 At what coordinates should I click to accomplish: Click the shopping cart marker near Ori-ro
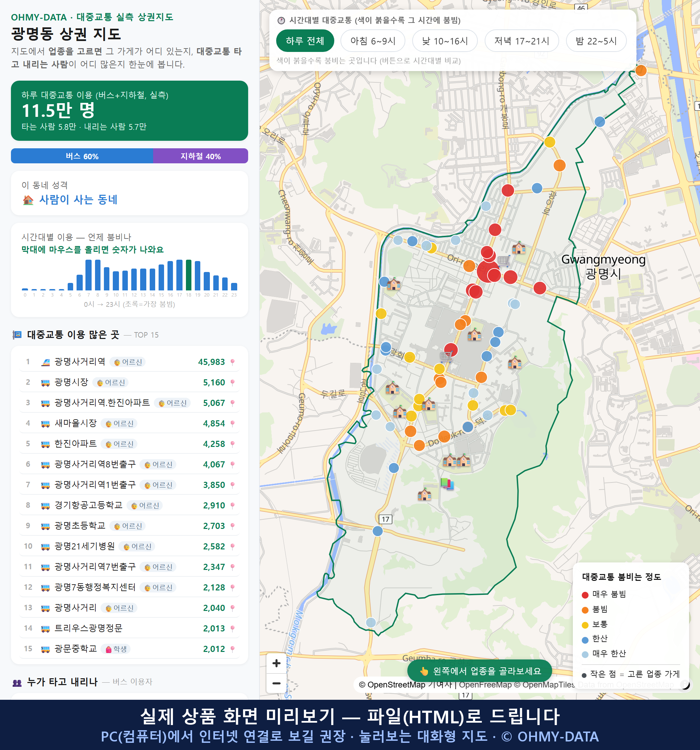(504, 260)
